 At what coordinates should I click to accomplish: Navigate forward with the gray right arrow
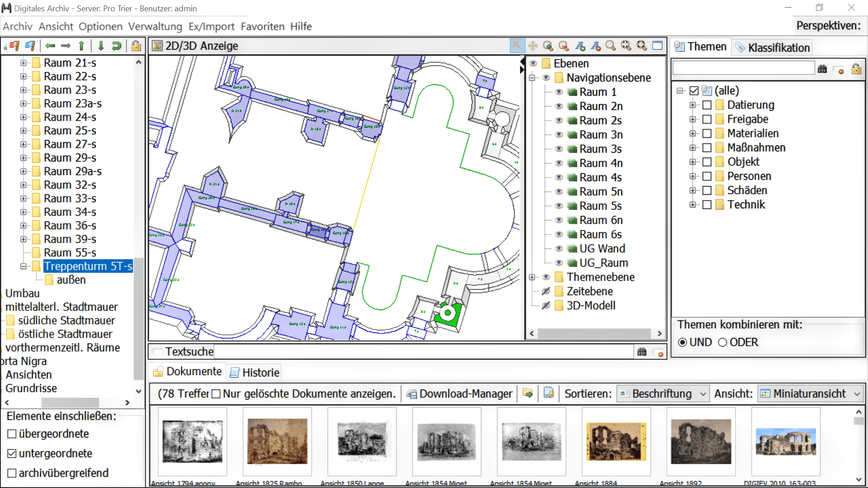point(66,46)
